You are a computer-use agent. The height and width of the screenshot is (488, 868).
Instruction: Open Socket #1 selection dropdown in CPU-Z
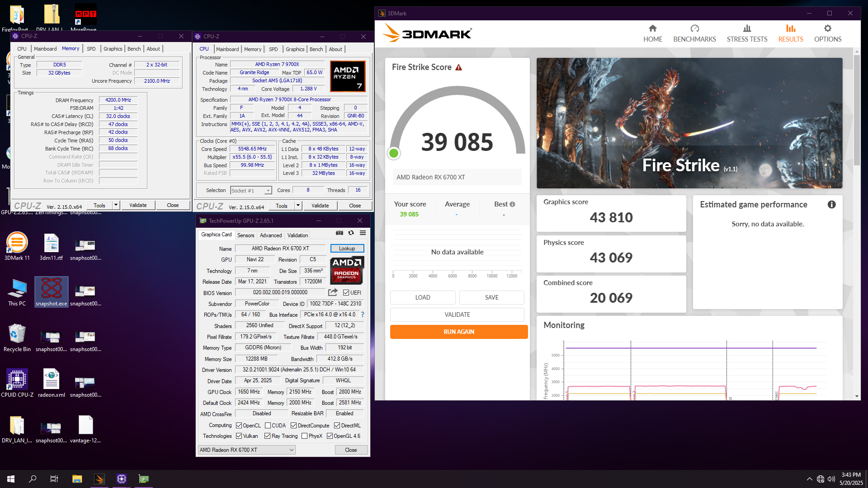coord(251,190)
